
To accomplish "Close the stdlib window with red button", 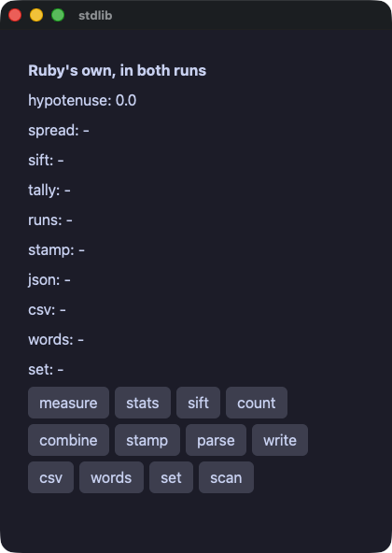I will click(x=15, y=15).
